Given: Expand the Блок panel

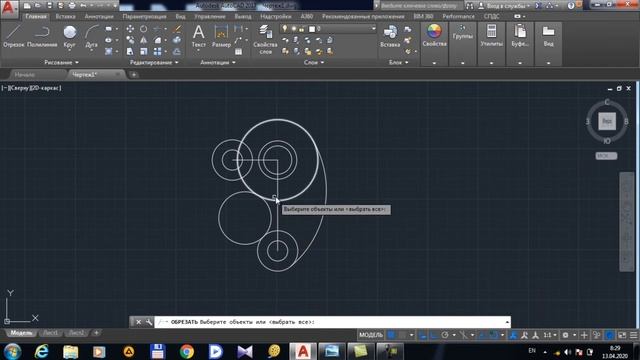Looking at the screenshot, I should 398,62.
